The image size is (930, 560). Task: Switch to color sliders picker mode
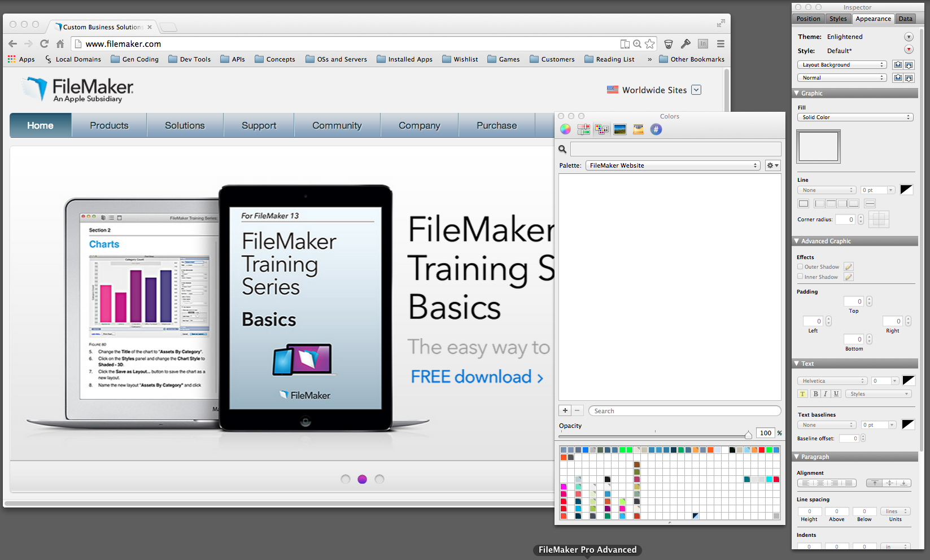tap(583, 129)
